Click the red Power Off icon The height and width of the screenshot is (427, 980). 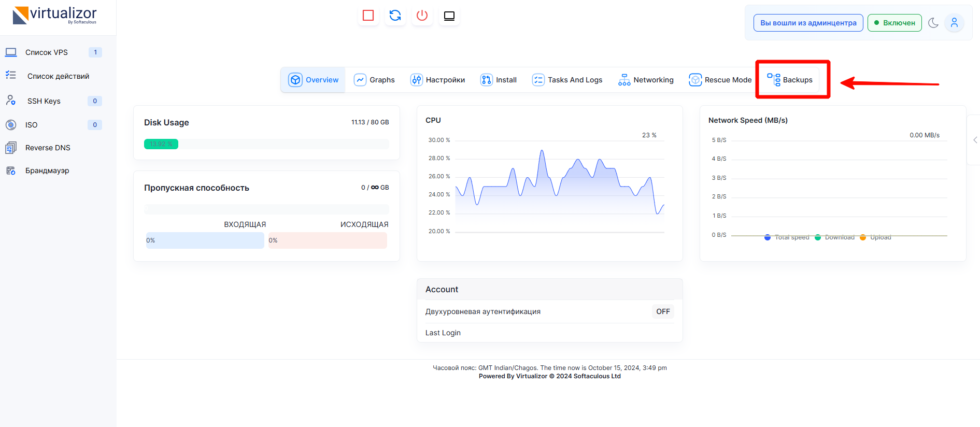pos(422,16)
